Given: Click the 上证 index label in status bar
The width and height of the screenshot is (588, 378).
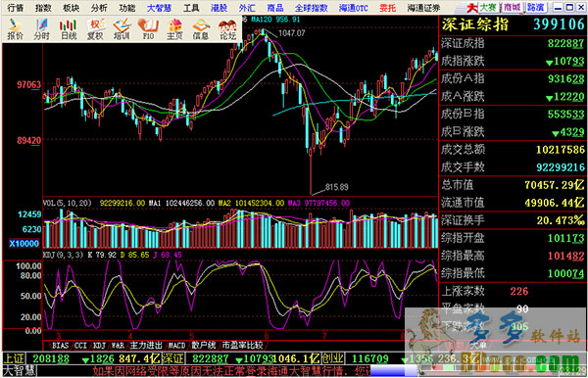Looking at the screenshot, I should tap(14, 358).
